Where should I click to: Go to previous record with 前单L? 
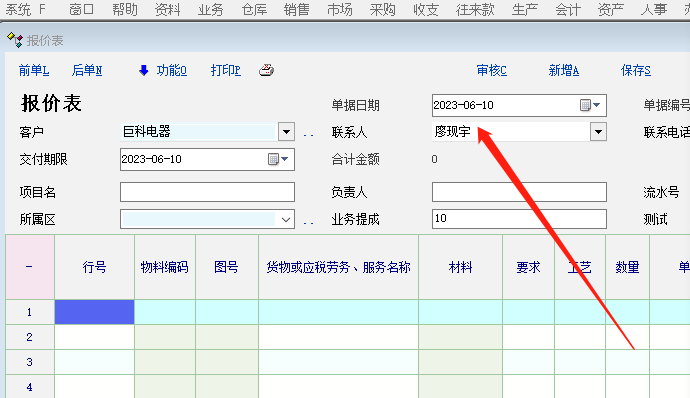[34, 70]
